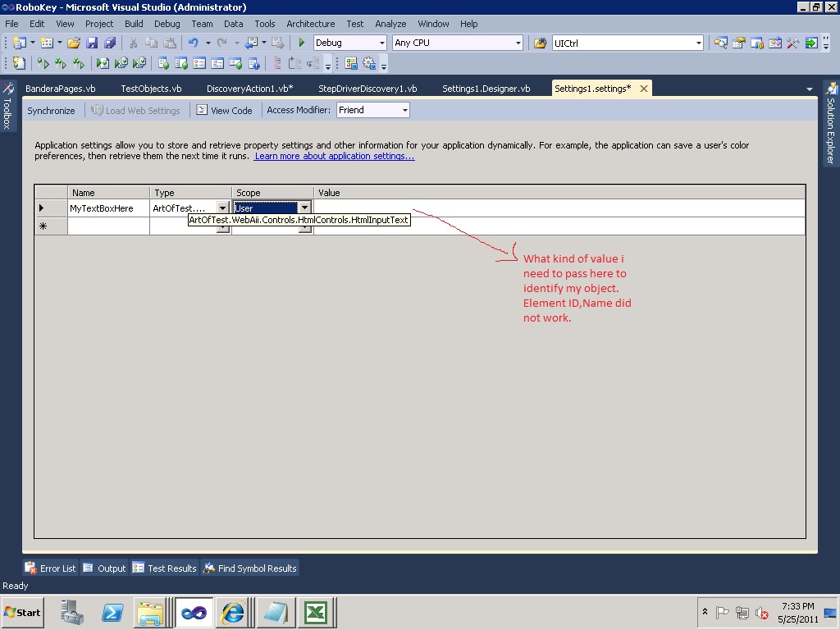
Task: Click the muted volume tray icon
Action: click(x=761, y=612)
